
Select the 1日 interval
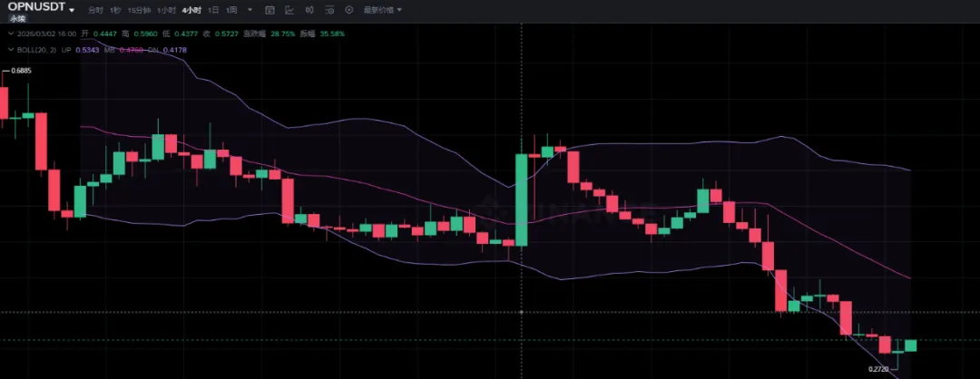click(x=213, y=10)
